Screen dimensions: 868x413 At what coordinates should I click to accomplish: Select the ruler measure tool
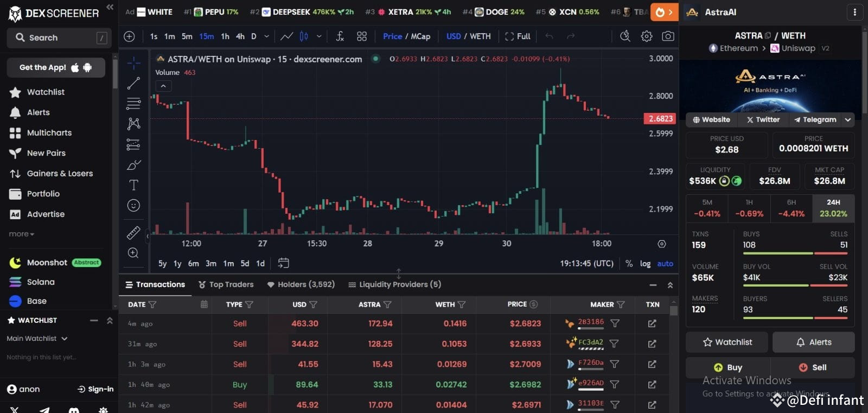point(133,233)
